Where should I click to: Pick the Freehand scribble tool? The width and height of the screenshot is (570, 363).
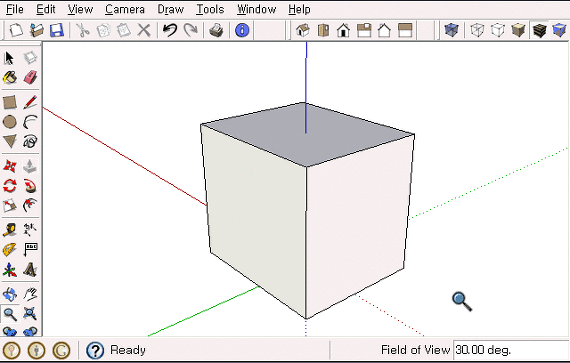click(x=30, y=141)
